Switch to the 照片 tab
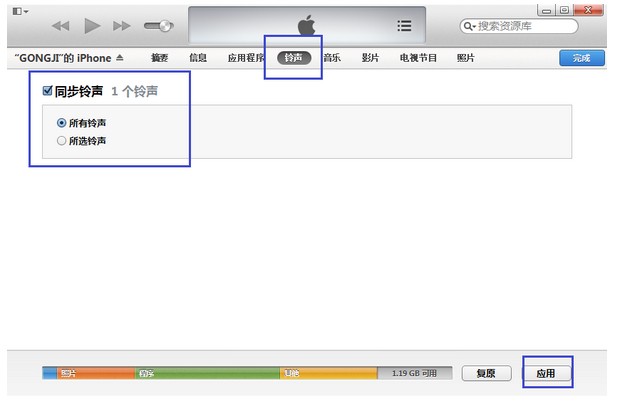 466,58
